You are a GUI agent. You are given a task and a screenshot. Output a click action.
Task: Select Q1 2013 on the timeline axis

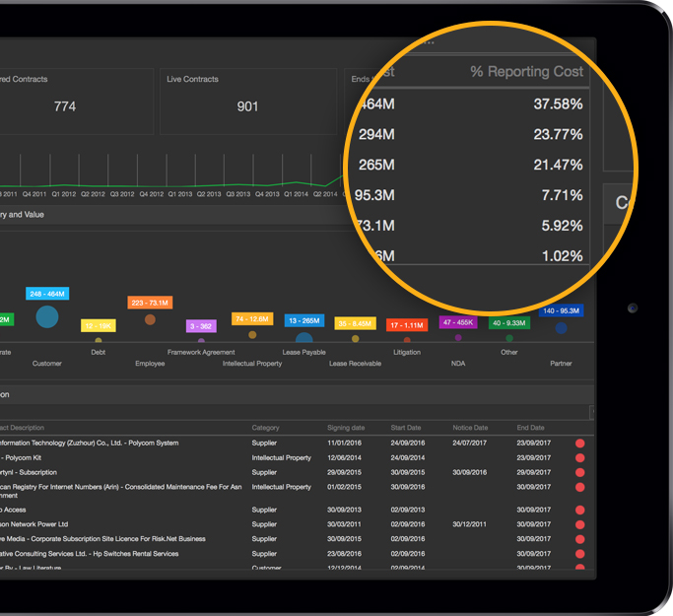(x=180, y=194)
